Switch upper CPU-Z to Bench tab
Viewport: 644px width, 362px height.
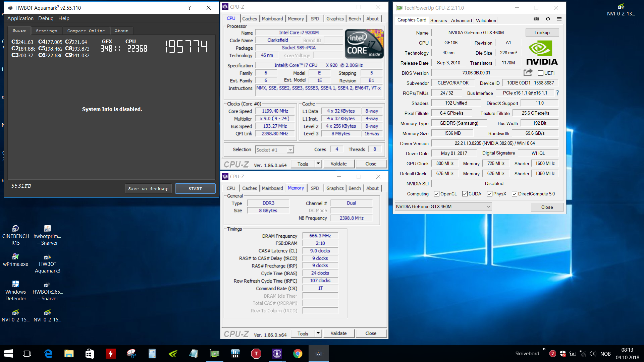pyautogui.click(x=355, y=19)
